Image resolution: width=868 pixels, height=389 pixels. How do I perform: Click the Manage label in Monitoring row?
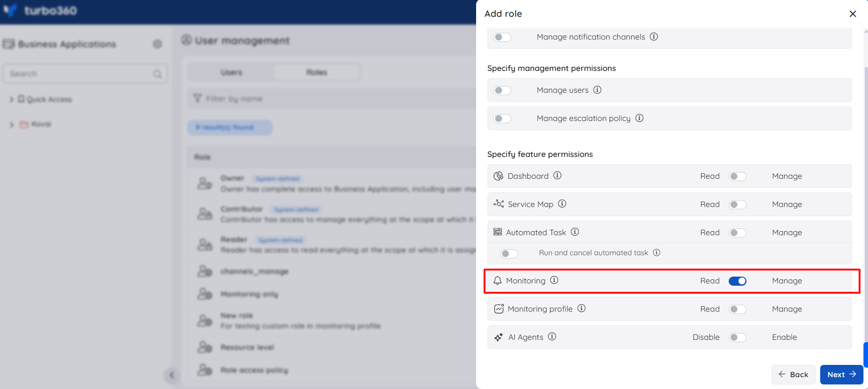coord(787,281)
